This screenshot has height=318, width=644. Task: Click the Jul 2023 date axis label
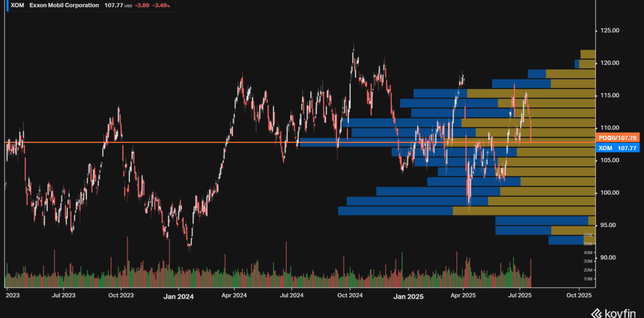pyautogui.click(x=64, y=295)
